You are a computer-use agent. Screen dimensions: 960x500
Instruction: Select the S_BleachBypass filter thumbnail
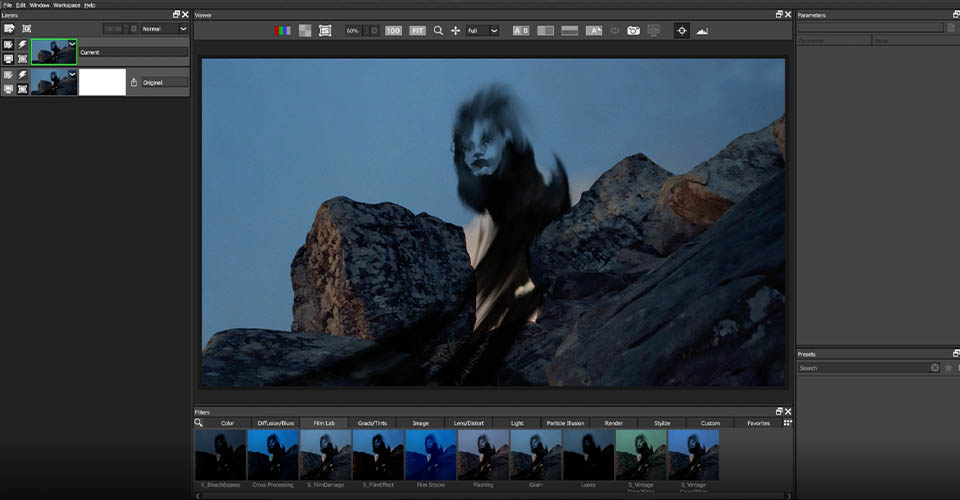pos(220,455)
